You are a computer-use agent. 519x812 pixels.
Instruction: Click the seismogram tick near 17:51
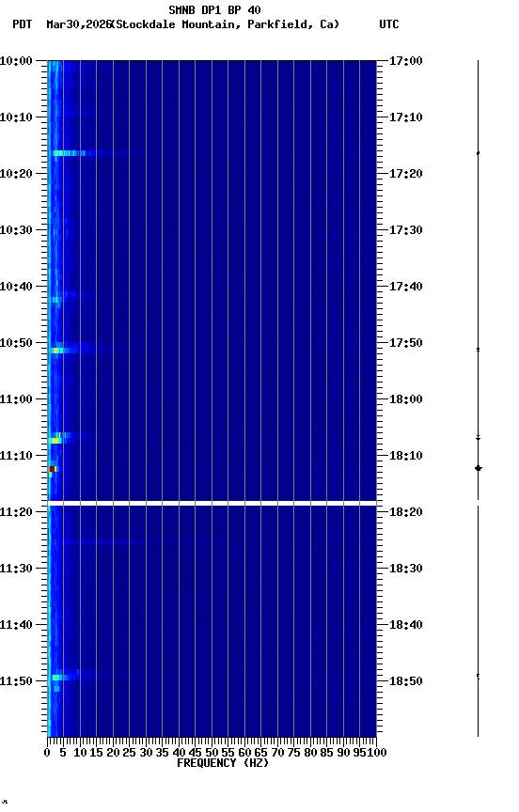click(478, 350)
